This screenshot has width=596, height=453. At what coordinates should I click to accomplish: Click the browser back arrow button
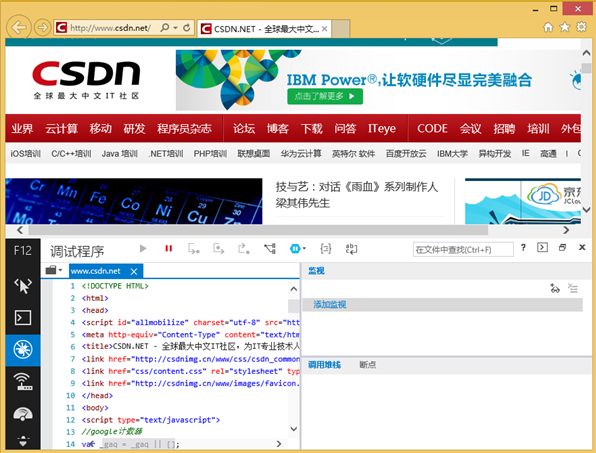(x=18, y=27)
